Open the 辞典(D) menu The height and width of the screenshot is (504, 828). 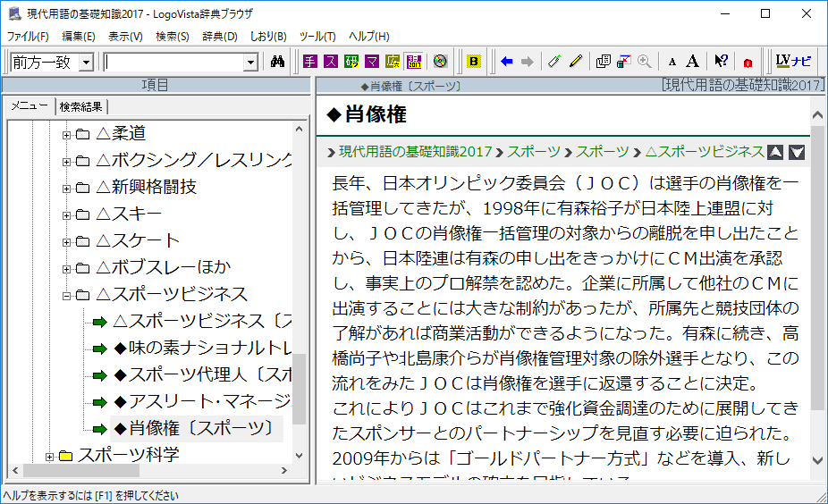point(220,36)
